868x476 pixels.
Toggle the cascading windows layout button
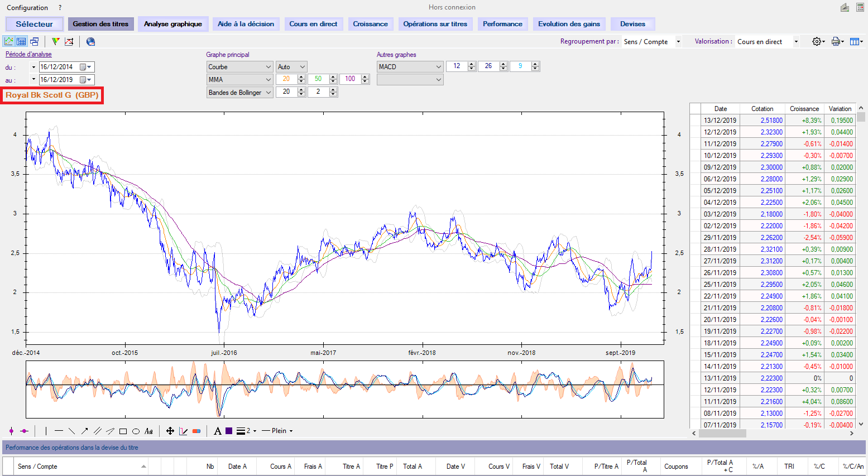34,41
